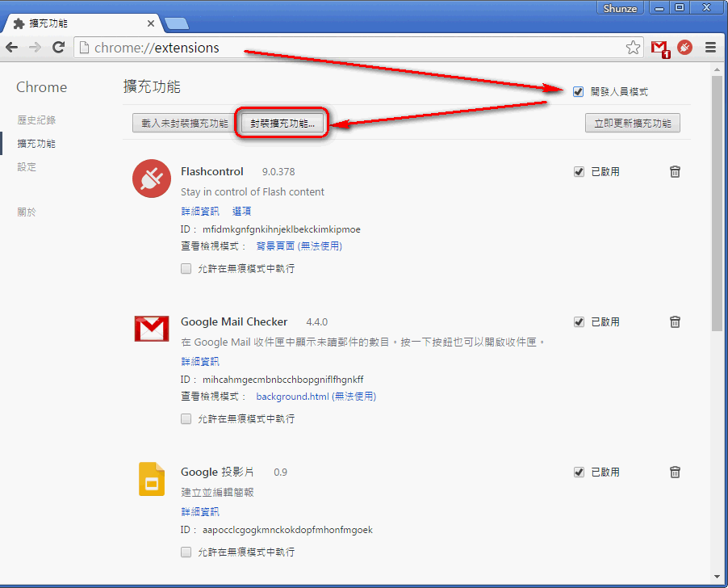This screenshot has height=588, width=728.
Task: Click the Google 投影片 title
Action: (217, 472)
